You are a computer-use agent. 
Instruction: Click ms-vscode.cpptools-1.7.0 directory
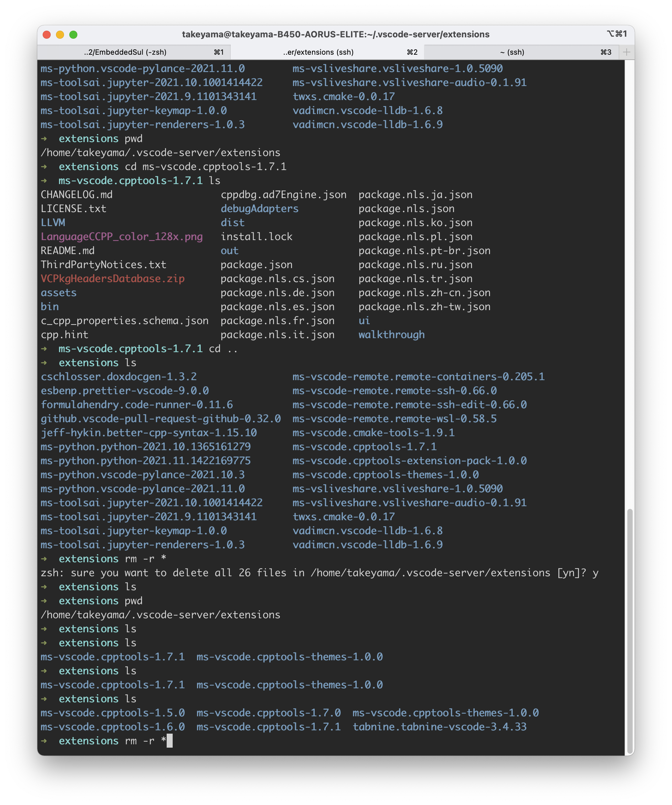point(269,713)
